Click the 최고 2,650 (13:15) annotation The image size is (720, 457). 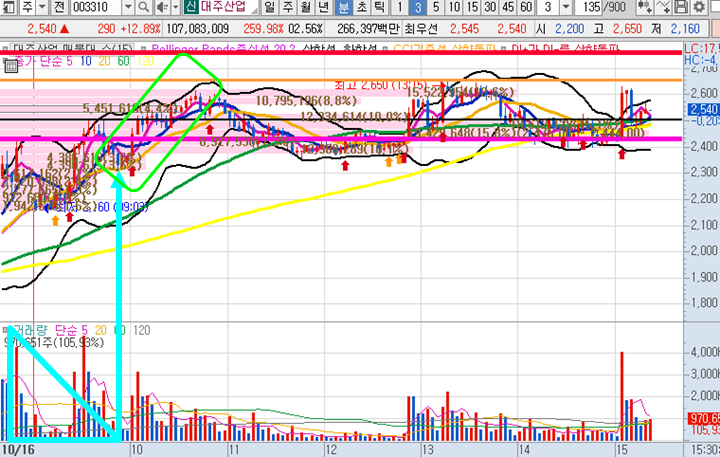point(381,85)
